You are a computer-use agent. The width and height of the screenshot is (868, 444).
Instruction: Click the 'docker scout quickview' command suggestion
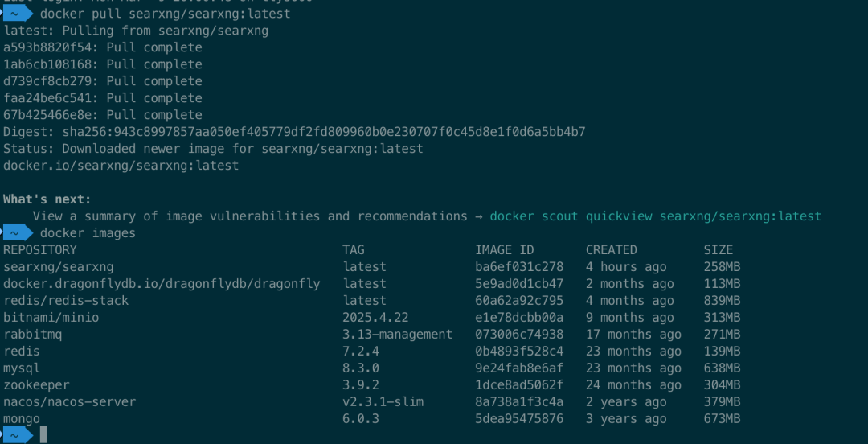[656, 216]
